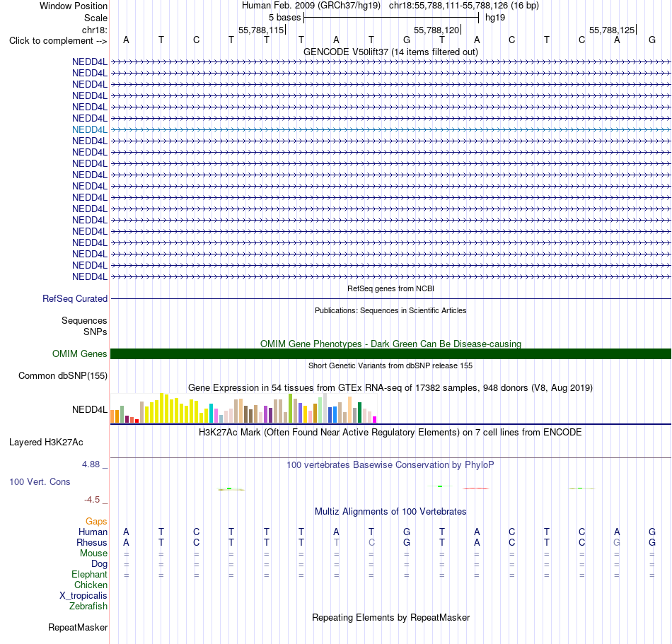Click 'Publications: Sequences in Scientific Articles' title

coord(390,310)
